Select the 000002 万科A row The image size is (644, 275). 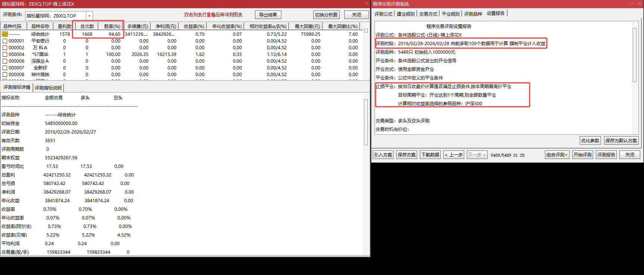pos(37,48)
